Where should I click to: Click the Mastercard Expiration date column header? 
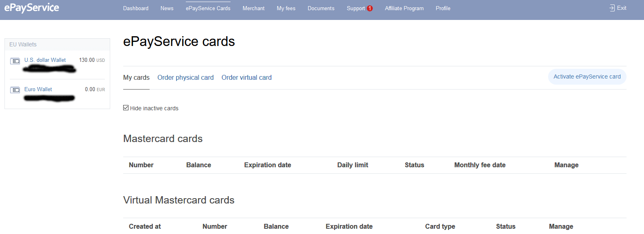tap(268, 165)
